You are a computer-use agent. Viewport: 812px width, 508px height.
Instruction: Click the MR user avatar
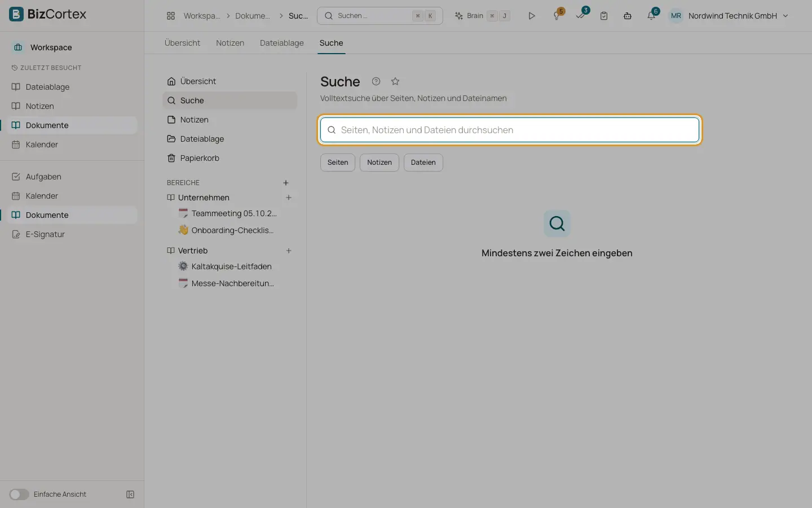click(x=676, y=16)
